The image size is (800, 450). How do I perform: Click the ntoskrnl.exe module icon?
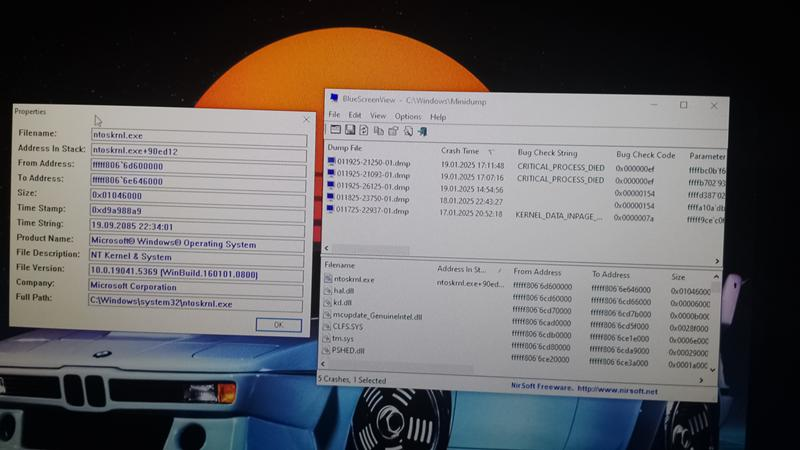click(x=328, y=279)
